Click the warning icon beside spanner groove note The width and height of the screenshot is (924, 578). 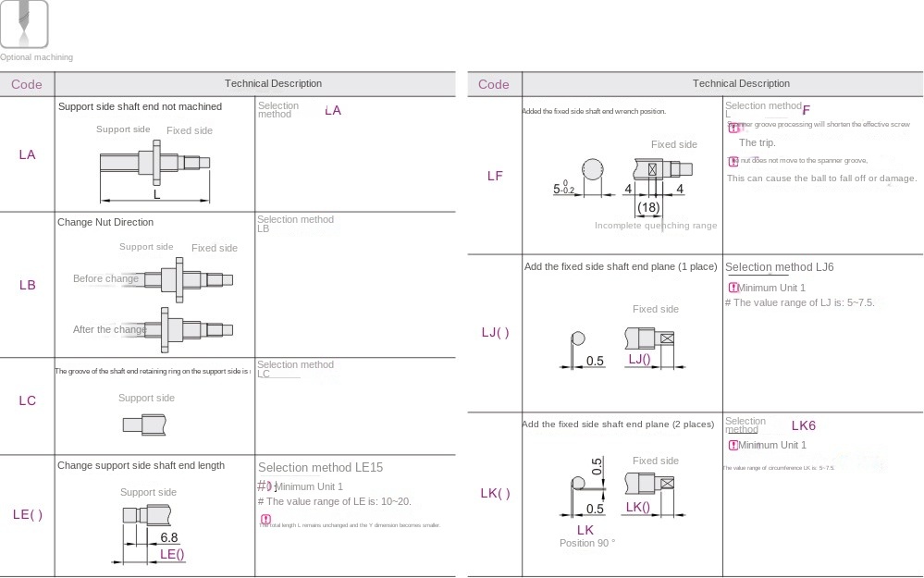[733, 127]
